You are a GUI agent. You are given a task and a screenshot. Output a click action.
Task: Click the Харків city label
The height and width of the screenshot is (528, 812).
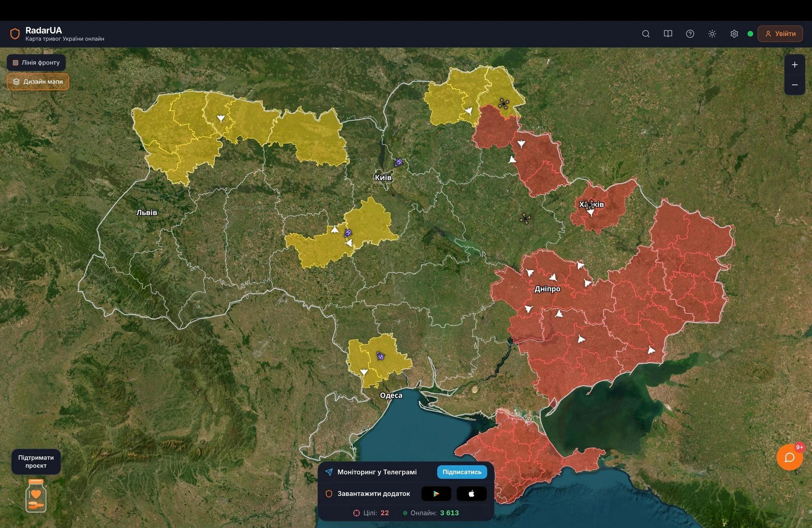click(591, 205)
